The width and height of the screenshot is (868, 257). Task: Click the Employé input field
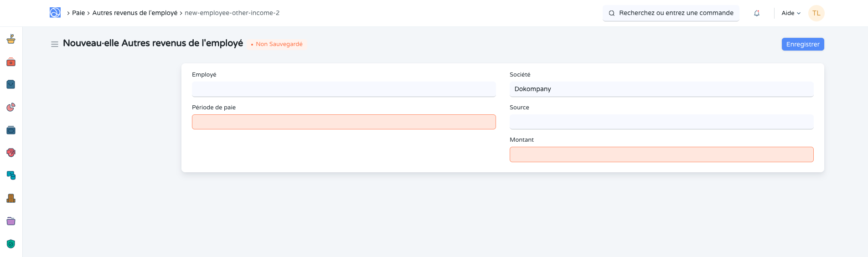tap(344, 89)
